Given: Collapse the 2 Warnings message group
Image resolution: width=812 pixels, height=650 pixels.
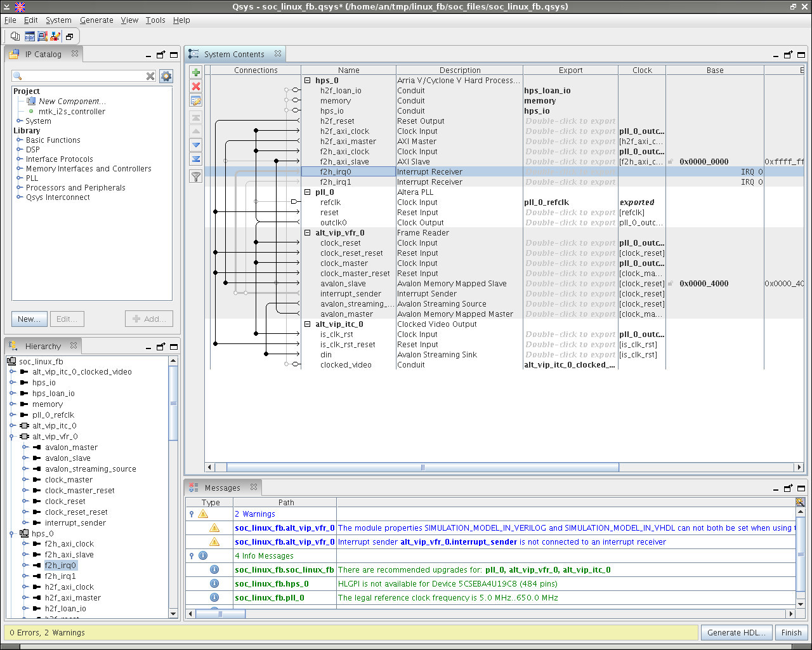Looking at the screenshot, I should [x=192, y=514].
